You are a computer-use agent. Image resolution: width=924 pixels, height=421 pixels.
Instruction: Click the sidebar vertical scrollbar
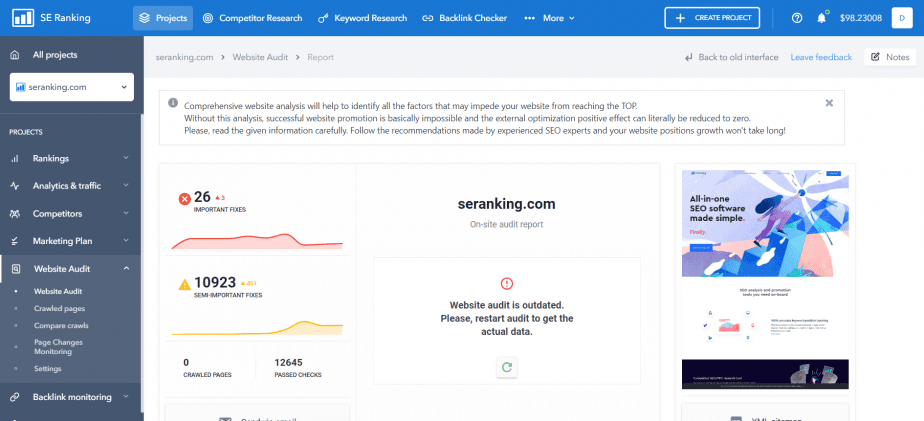pyautogui.click(x=141, y=265)
